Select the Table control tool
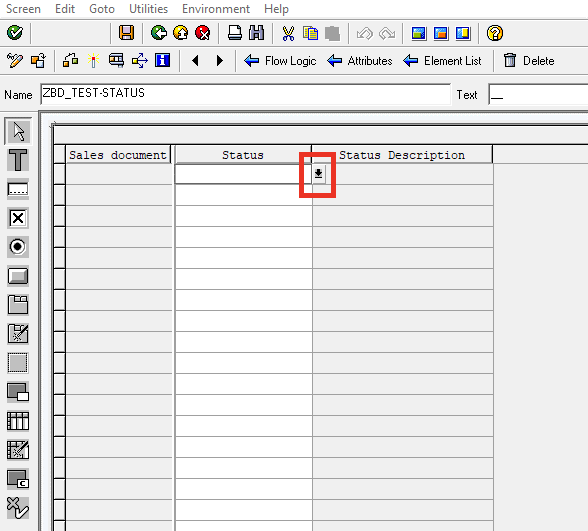Viewport: 588px width, 531px height. (18, 421)
